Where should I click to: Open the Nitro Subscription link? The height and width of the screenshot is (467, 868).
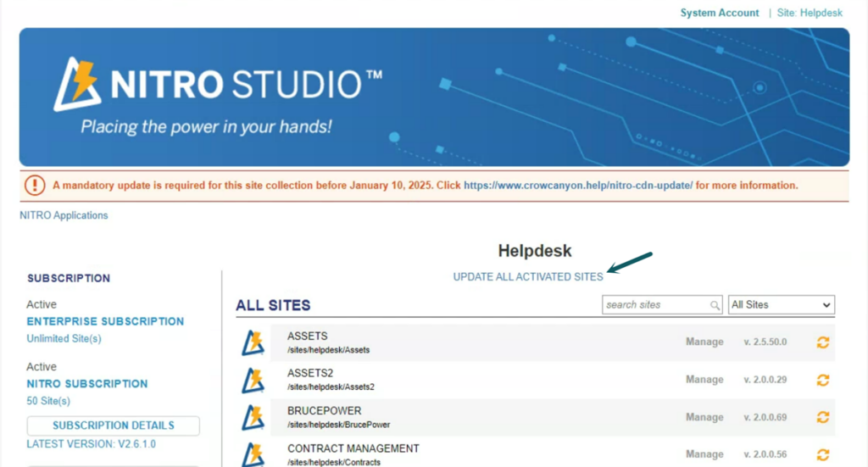(87, 384)
